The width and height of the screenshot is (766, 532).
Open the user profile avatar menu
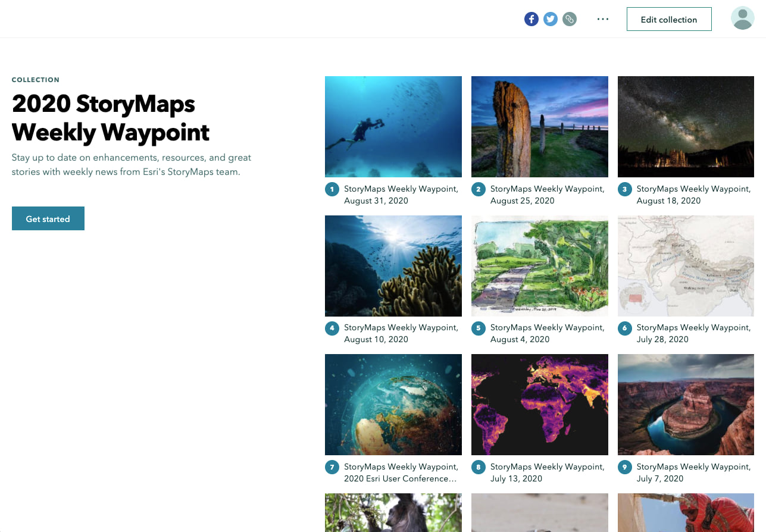tap(742, 18)
